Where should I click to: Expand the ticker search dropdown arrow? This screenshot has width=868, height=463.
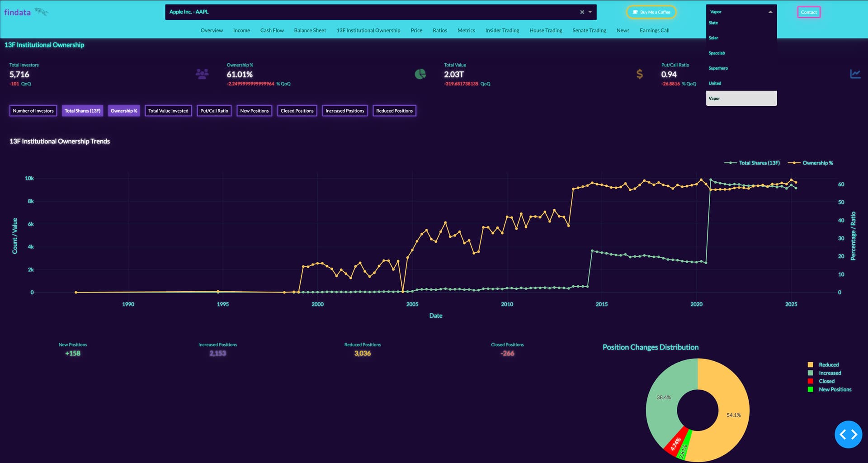tap(590, 12)
